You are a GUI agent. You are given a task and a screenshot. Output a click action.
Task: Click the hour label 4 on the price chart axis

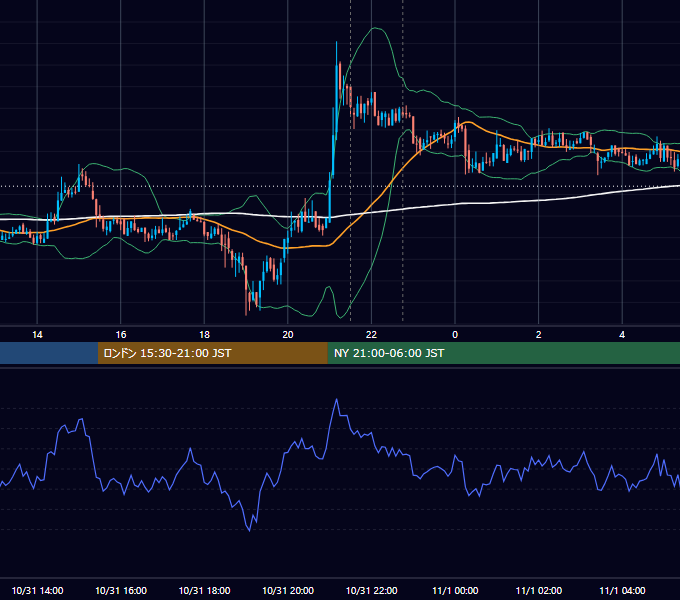pos(622,335)
